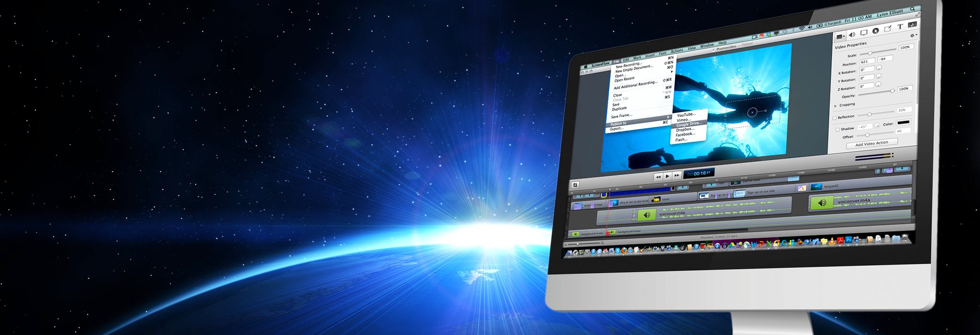Image resolution: width=980 pixels, height=335 pixels.
Task: Open the Actions menu
Action: click(677, 51)
